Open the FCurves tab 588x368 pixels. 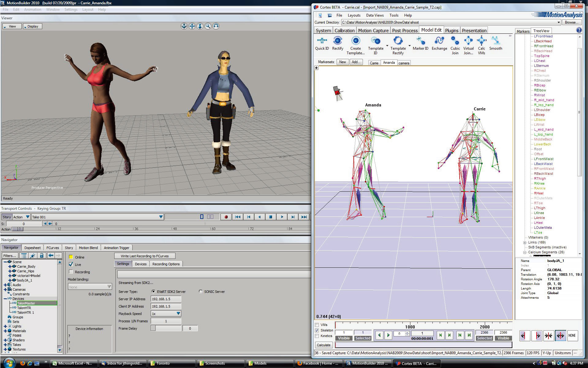pyautogui.click(x=53, y=248)
